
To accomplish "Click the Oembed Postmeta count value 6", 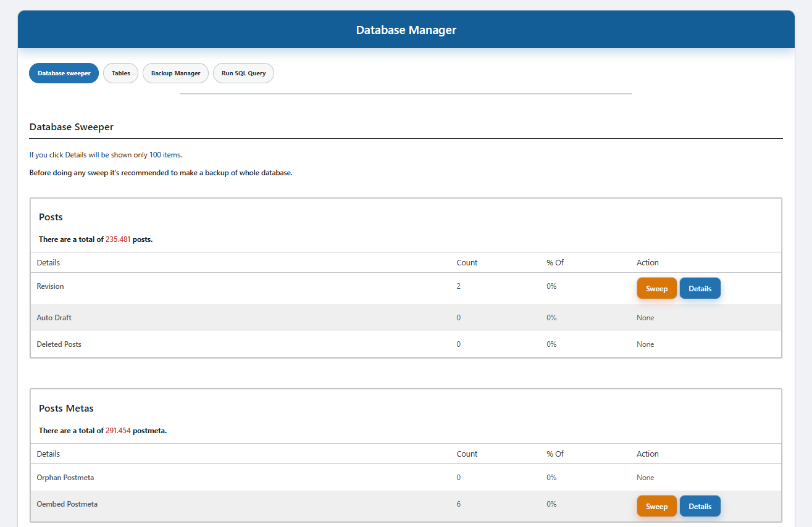I will pos(459,504).
